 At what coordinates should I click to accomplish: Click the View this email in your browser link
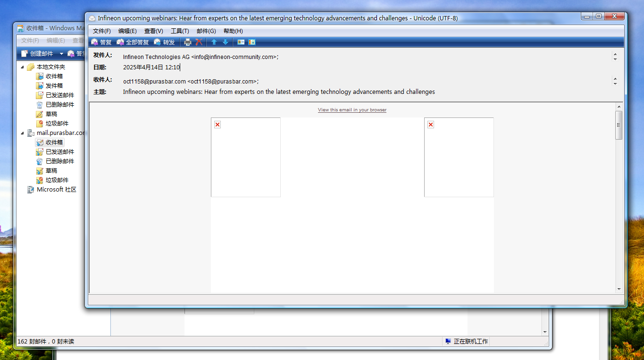tap(352, 110)
